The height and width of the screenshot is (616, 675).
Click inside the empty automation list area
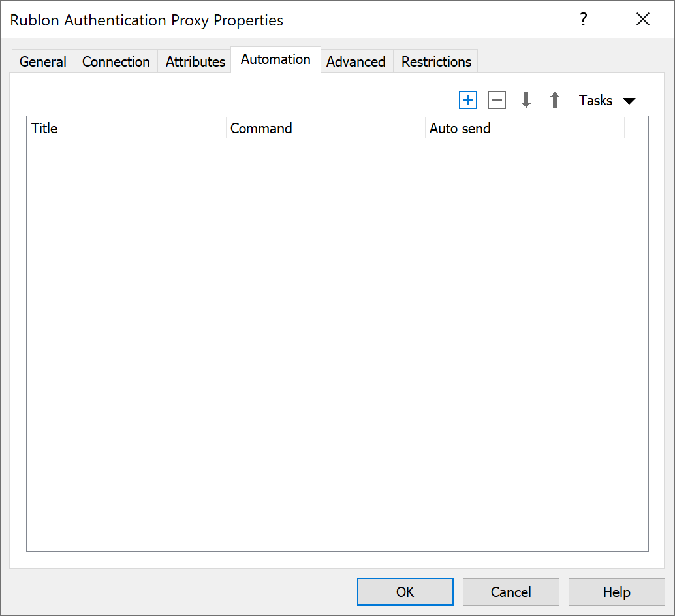tap(337, 340)
